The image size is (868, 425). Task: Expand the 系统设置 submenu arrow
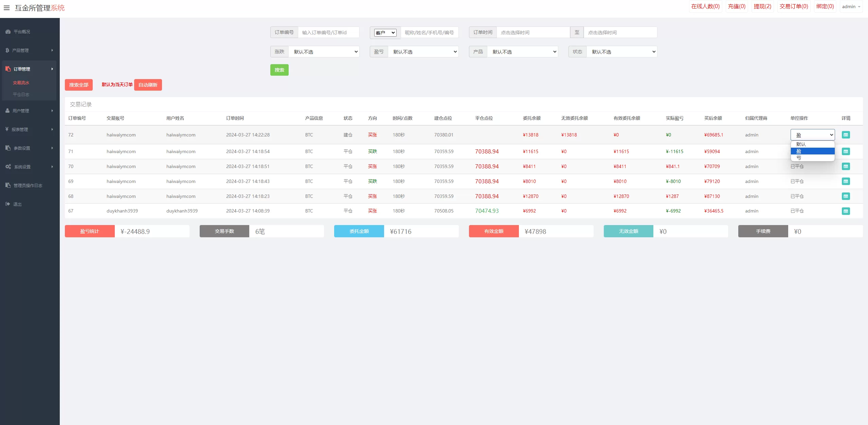click(x=52, y=167)
